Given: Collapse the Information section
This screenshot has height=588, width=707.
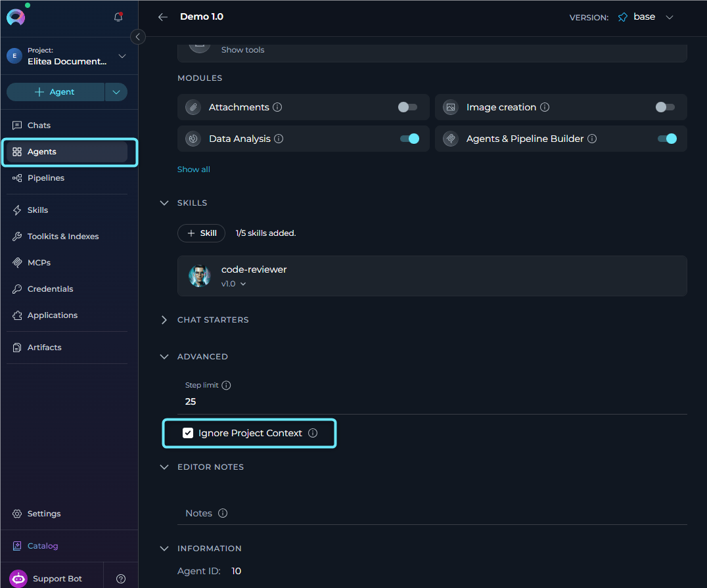Looking at the screenshot, I should click(164, 549).
